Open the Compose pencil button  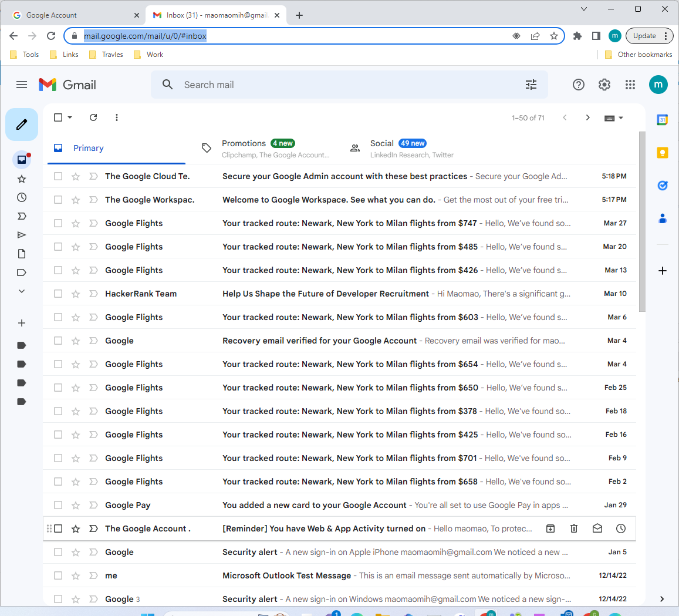tap(22, 124)
